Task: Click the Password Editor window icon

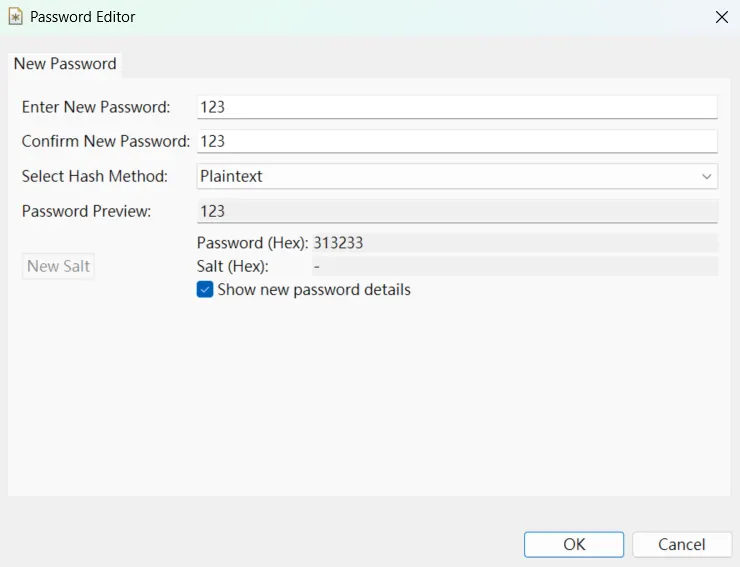Action: (x=15, y=17)
